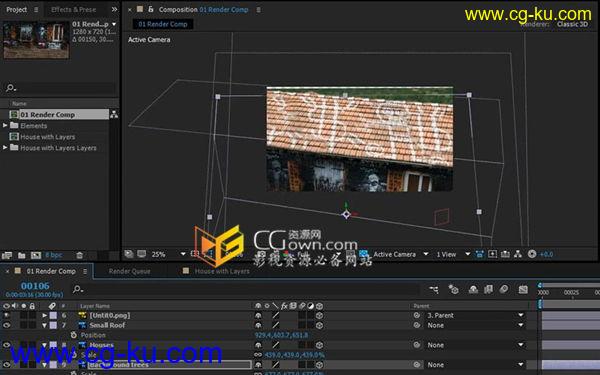600x375 pixels.
Task: Click the Interpret Footage icon in Project panel
Action: [7, 255]
